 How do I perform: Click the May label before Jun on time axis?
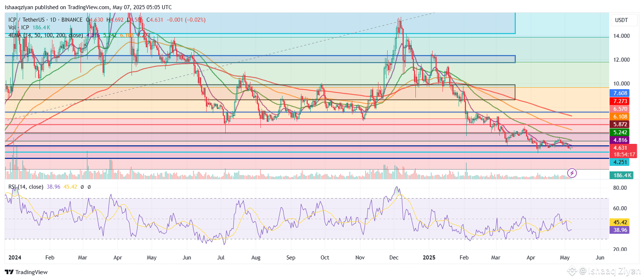[x=565, y=258]
